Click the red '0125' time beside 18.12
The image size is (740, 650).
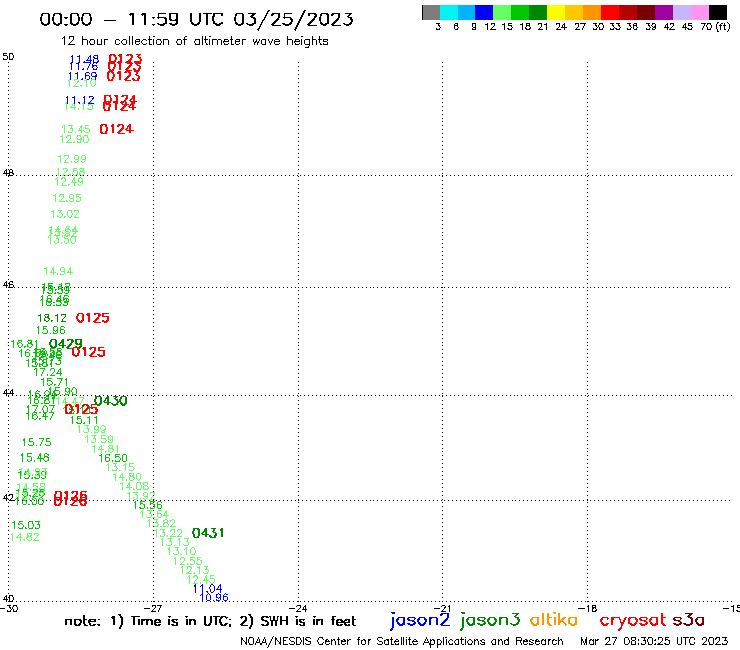(x=92, y=318)
